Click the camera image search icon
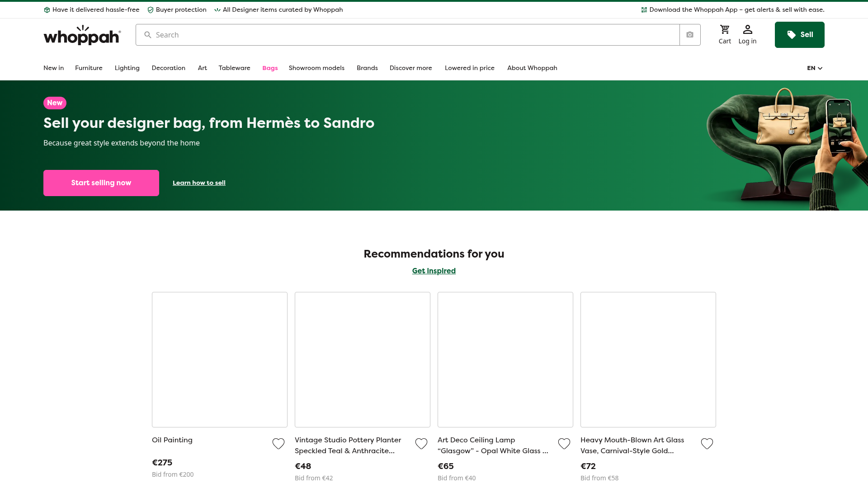Image resolution: width=868 pixels, height=488 pixels. click(690, 35)
